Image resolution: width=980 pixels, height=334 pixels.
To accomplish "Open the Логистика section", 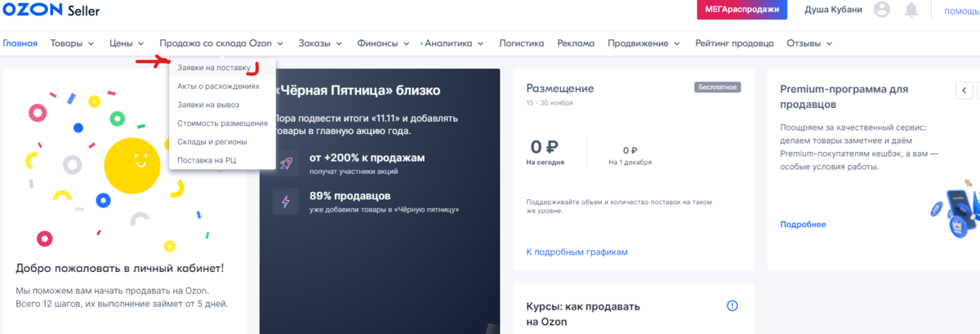I will [521, 43].
